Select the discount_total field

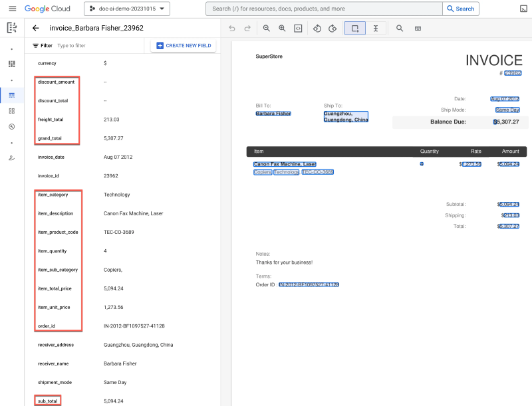coord(53,100)
